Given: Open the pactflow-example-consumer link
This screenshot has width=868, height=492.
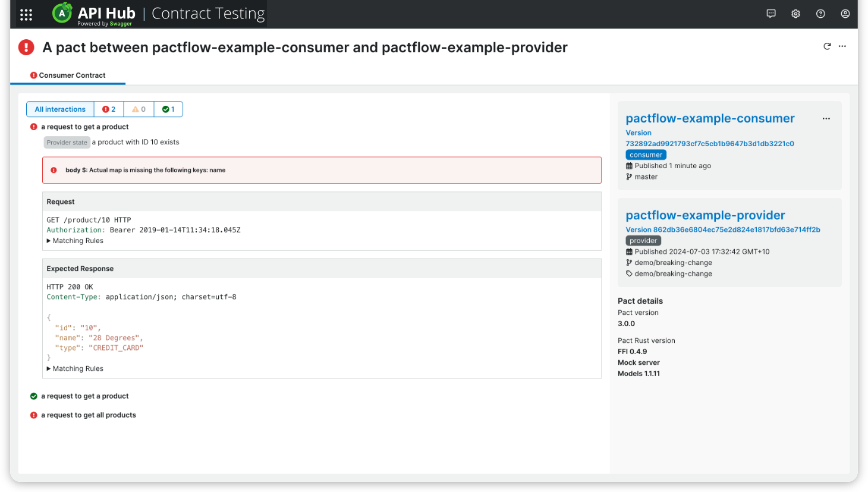Looking at the screenshot, I should click(710, 118).
